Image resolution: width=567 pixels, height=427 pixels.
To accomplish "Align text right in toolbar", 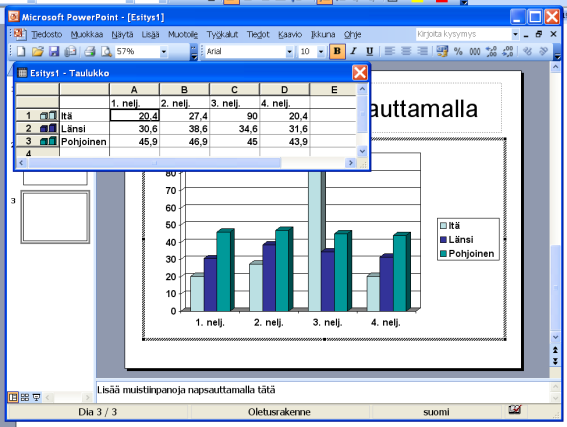I will 422,51.
